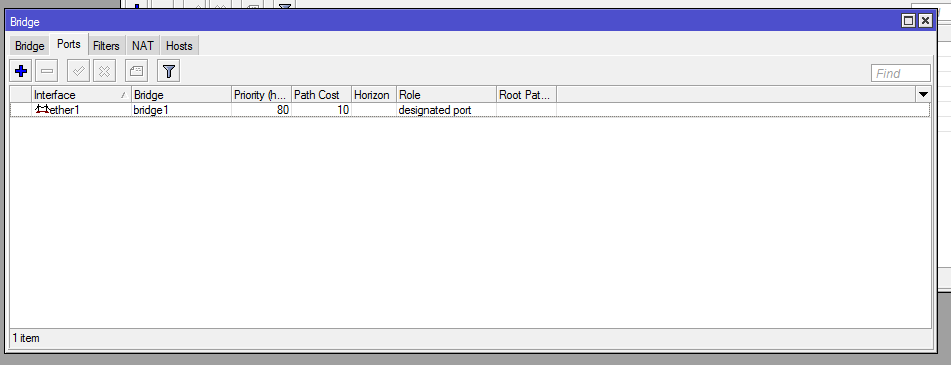Close the Bridge window

925,21
